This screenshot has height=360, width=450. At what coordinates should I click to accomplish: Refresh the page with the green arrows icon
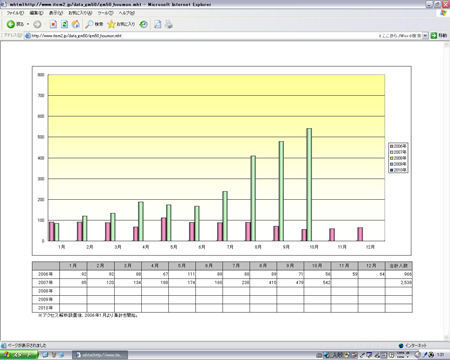pyautogui.click(x=65, y=24)
